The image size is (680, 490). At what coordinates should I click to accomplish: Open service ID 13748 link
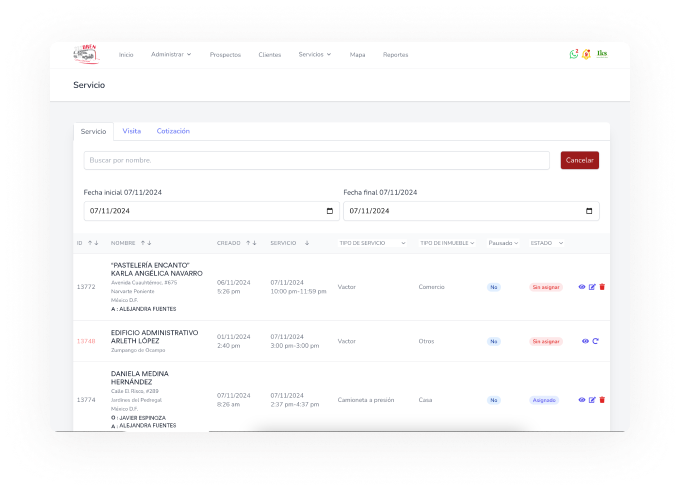tap(86, 341)
